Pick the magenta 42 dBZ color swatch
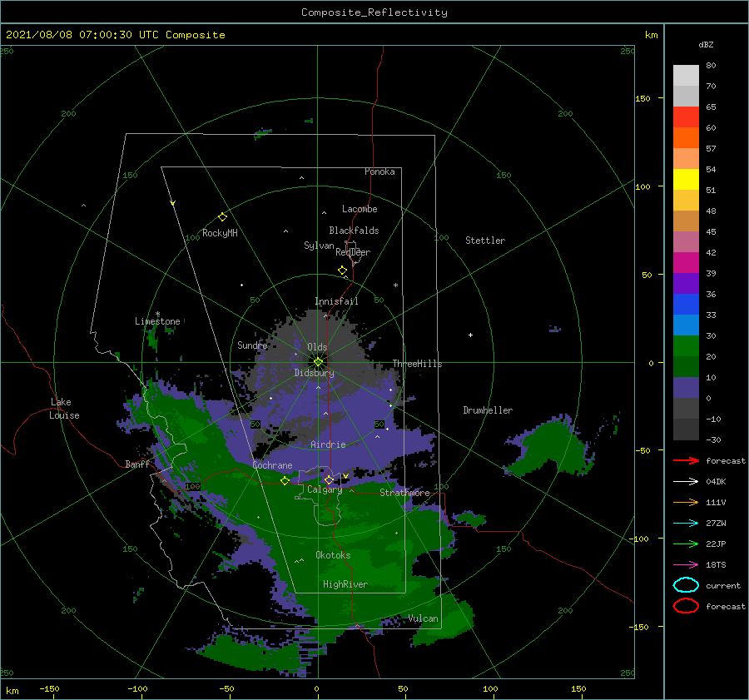The image size is (749, 700). coord(686,262)
